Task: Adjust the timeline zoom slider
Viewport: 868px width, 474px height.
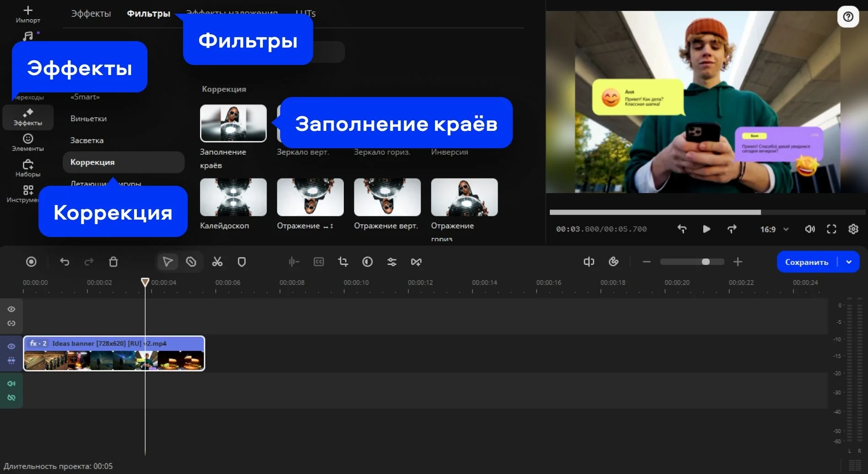Action: (x=705, y=262)
